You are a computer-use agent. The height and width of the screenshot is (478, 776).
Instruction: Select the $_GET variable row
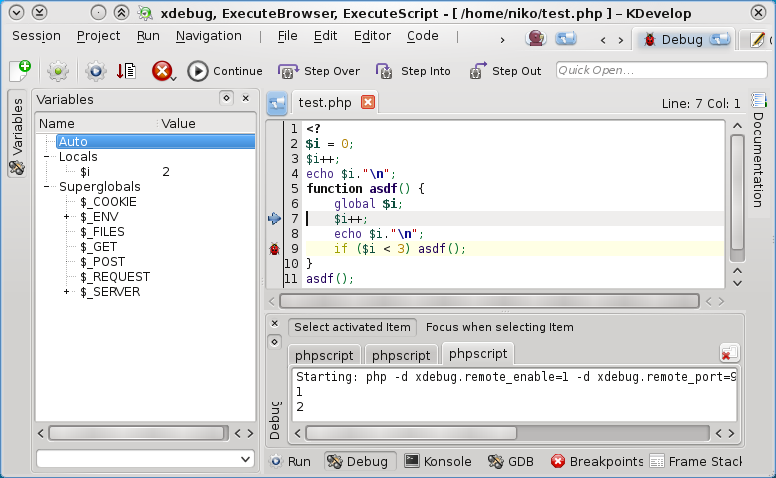tap(98, 247)
